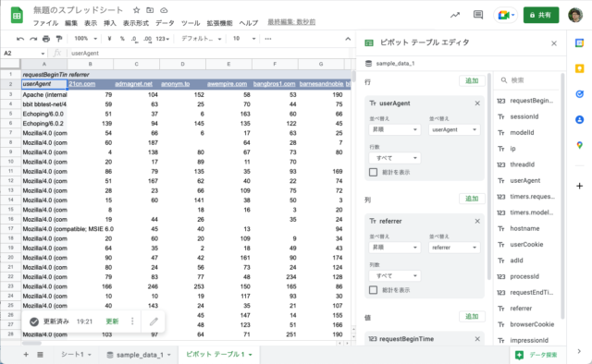Open activity dashboard trend icon
592x364 pixels.
[455, 15]
